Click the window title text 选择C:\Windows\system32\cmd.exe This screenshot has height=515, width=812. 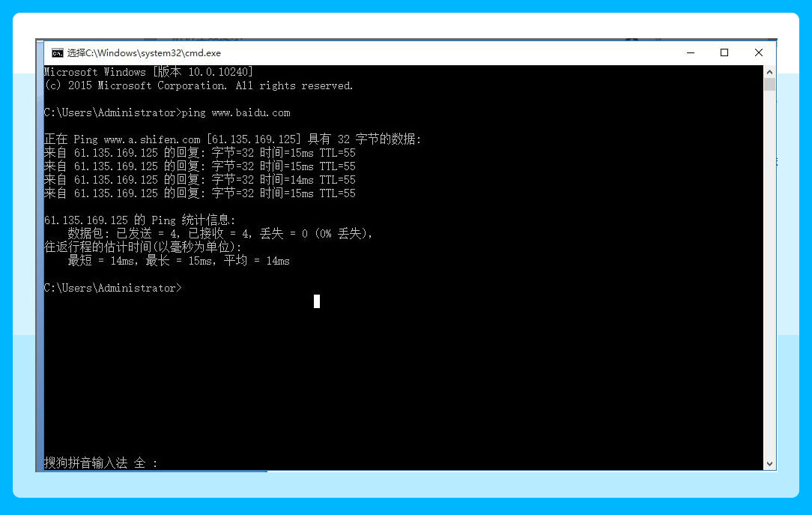click(144, 53)
